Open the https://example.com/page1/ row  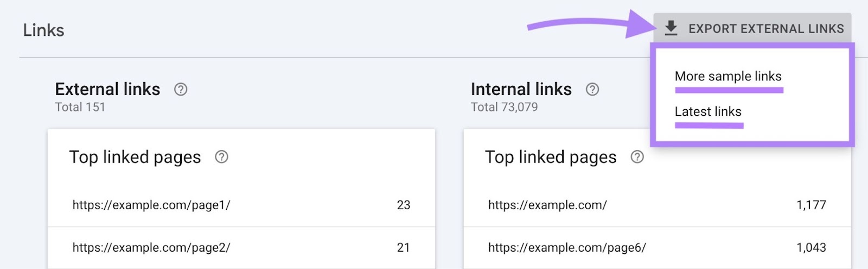(151, 205)
